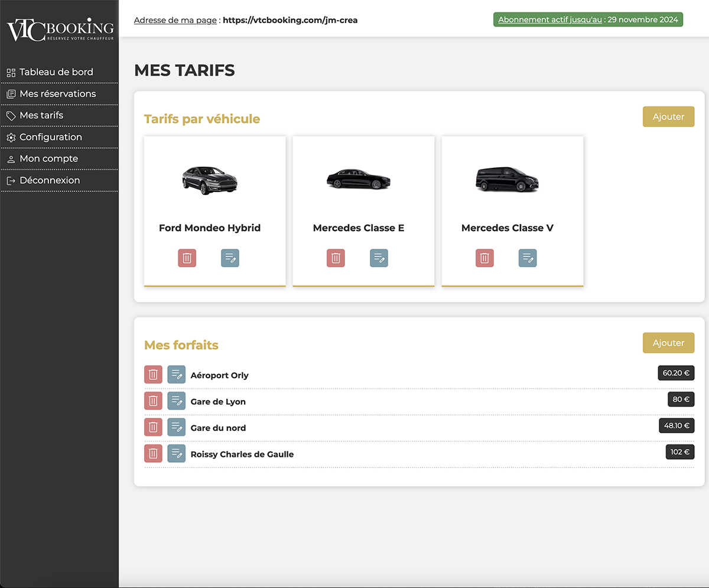The width and height of the screenshot is (709, 588).
Task: Edit the Ford Mondeo Hybrid tariff
Action: [x=230, y=258]
